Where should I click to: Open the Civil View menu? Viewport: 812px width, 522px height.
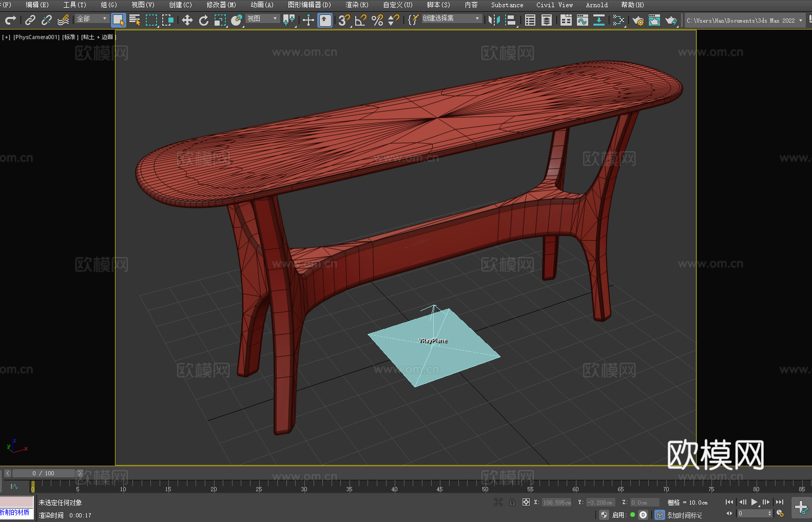point(554,5)
